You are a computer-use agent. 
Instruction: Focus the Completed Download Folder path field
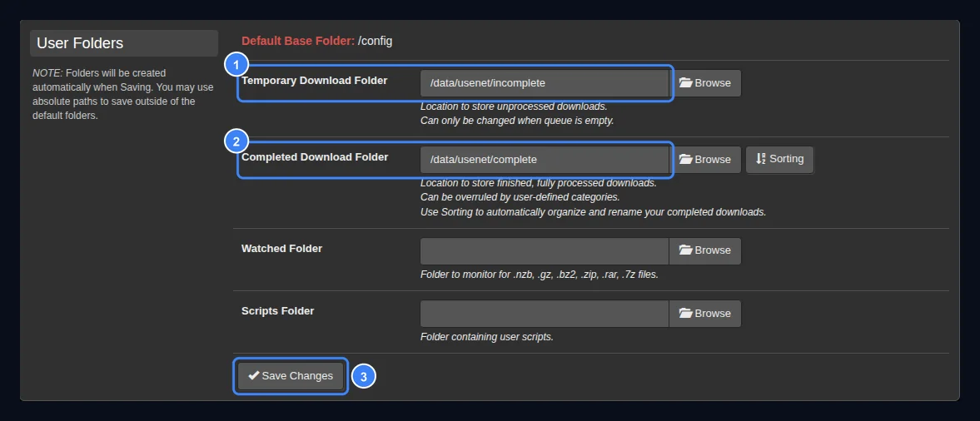[x=545, y=159]
